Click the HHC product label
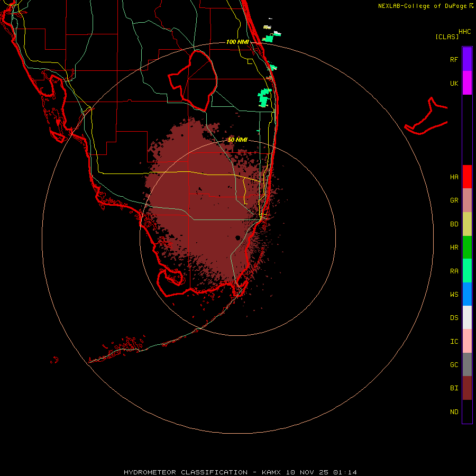Image resolution: width=476 pixels, height=476 pixels. tap(464, 32)
